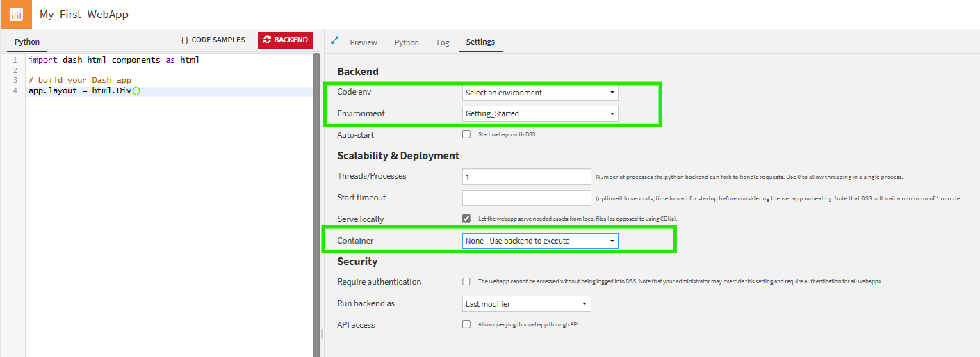Open the Environment dropdown showing Getting_Started
980x357 pixels.
(x=540, y=113)
